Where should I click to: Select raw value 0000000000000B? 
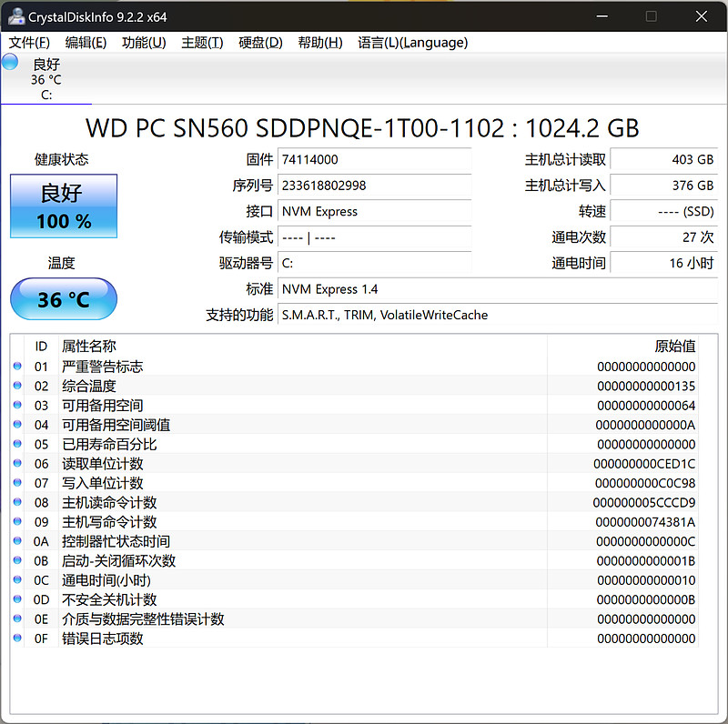[x=646, y=600]
